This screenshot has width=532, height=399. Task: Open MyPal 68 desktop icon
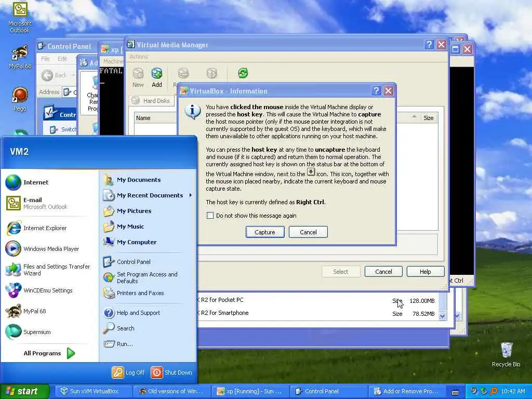20,57
